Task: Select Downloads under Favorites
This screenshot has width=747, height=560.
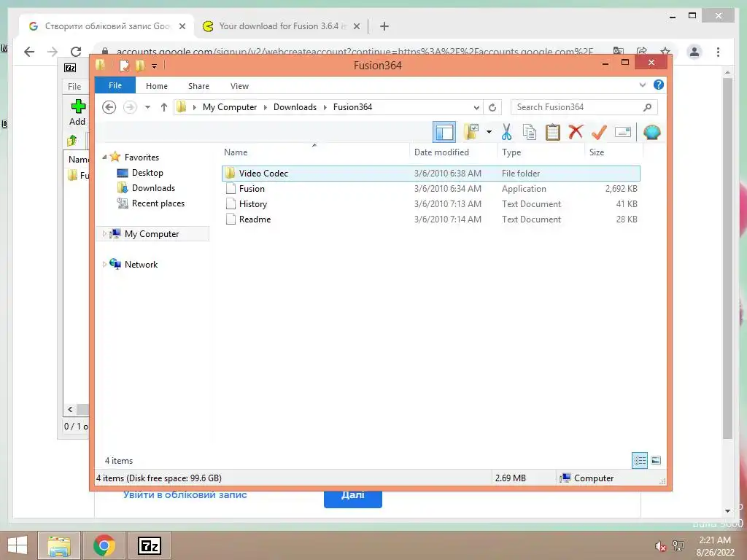Action: 153,187
